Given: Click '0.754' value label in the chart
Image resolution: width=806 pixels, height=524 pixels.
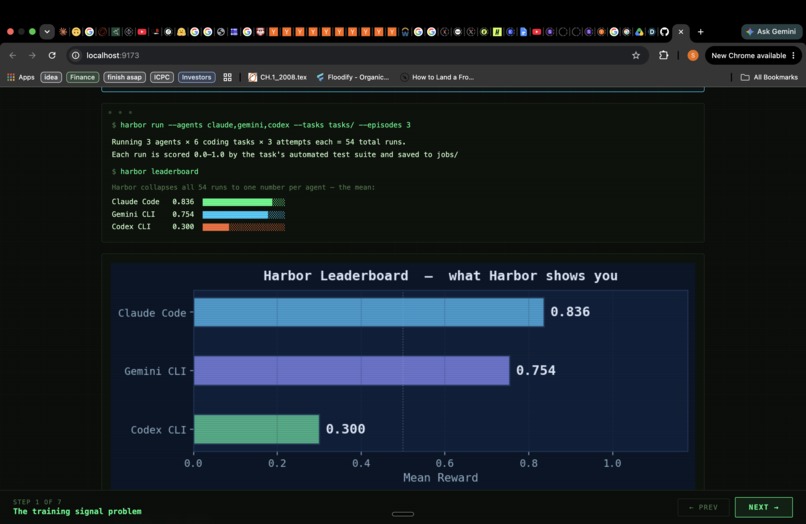Looking at the screenshot, I should pos(536,370).
